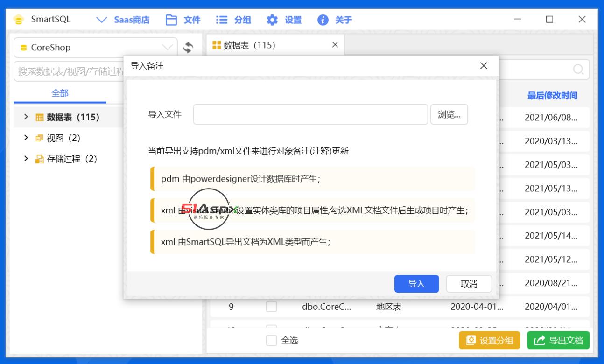This screenshot has width=604, height=364.
Task: Click the 设置分组 button
Action: pos(489,340)
